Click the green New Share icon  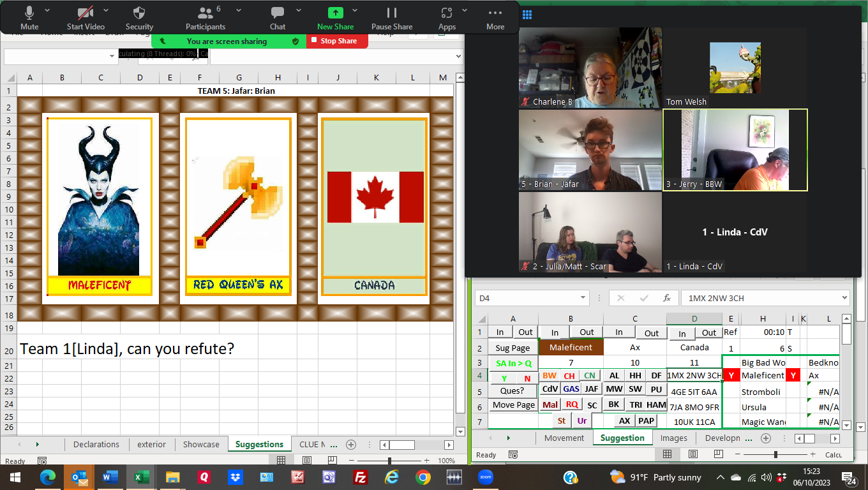[x=335, y=13]
